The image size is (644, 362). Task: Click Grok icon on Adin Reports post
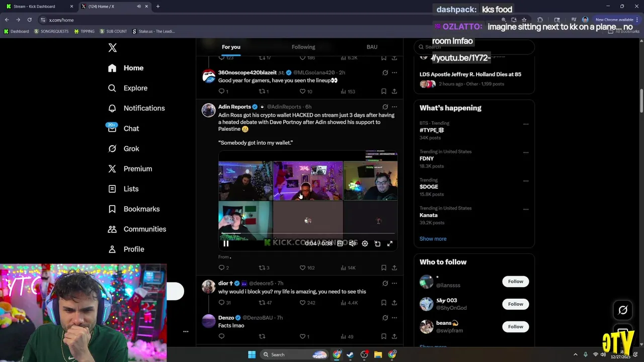[x=385, y=107]
